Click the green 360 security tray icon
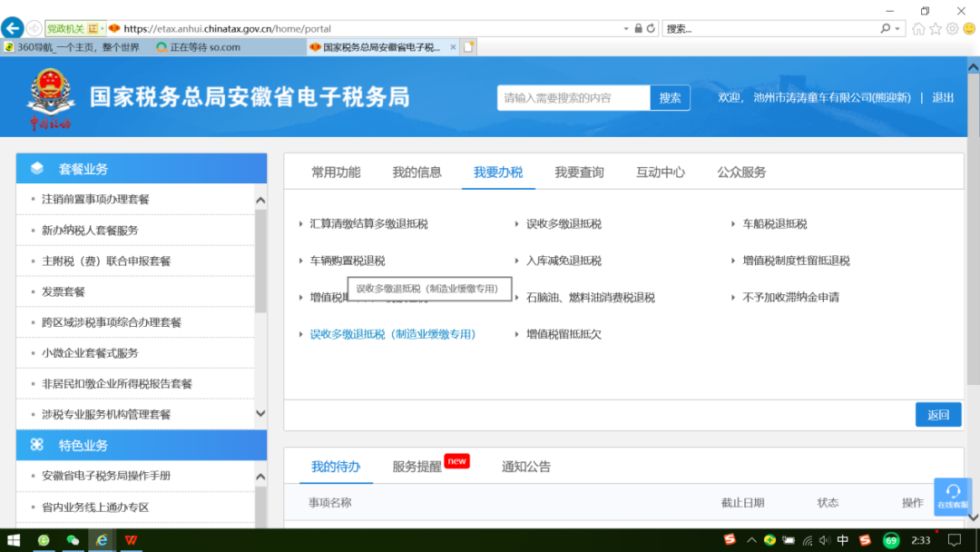 [x=770, y=540]
